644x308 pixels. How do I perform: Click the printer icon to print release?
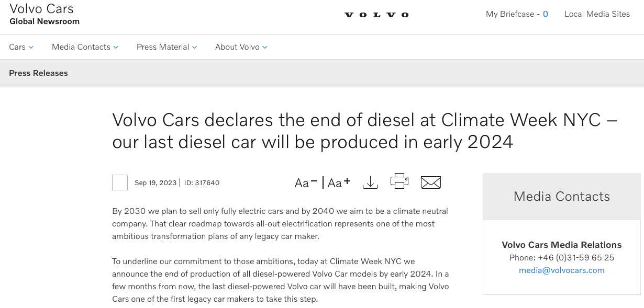click(x=399, y=181)
